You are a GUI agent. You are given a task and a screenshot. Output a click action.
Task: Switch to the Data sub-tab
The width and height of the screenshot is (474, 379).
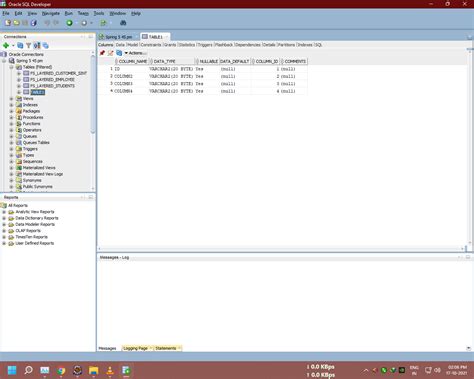click(x=120, y=45)
